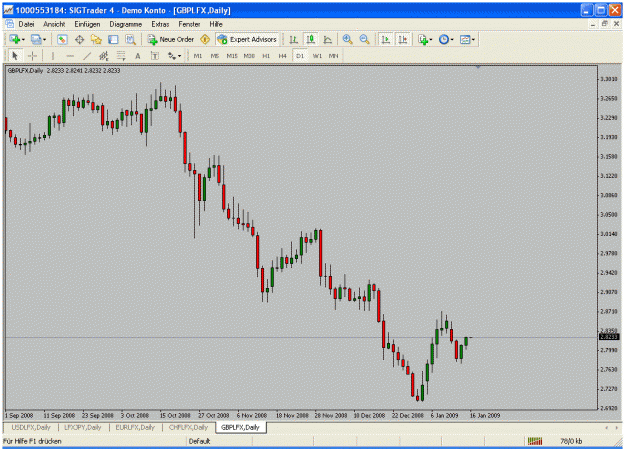This screenshot has width=625, height=449.
Task: Open the Diagramme menu
Action: tap(126, 24)
